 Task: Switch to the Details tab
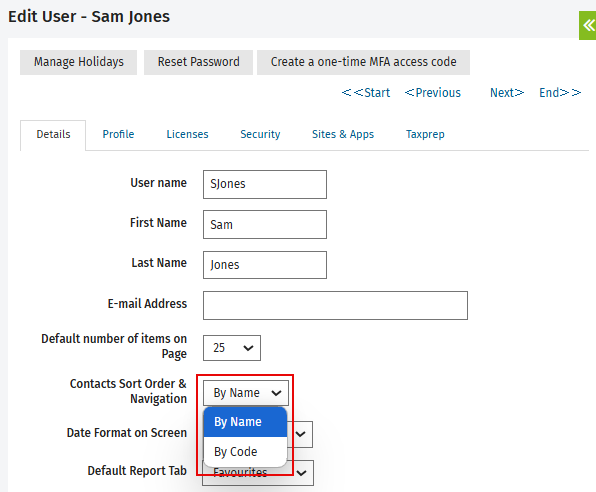(53, 135)
